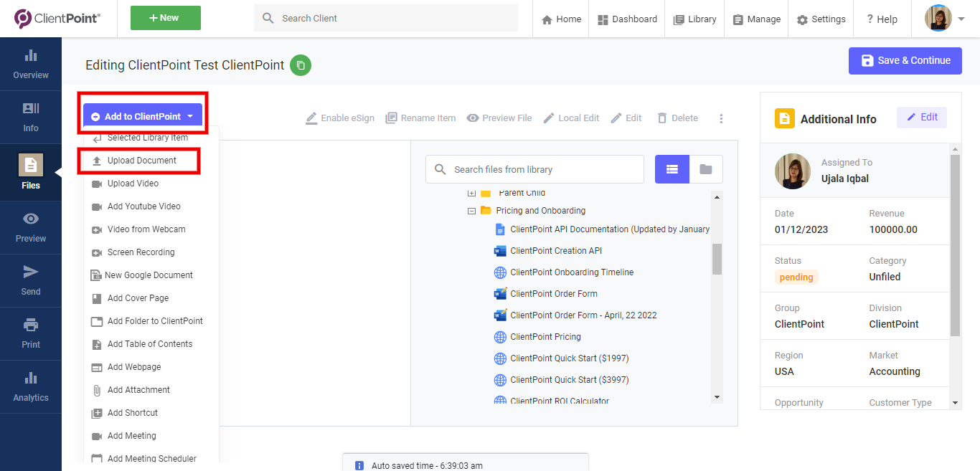Collapse the Pricing and Onboarding folder
The height and width of the screenshot is (471, 980).
pyautogui.click(x=471, y=211)
